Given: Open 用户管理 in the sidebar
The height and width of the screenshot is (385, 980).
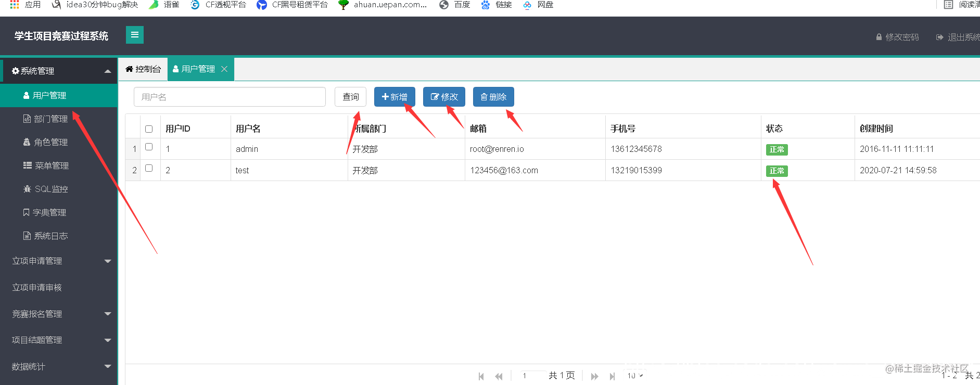Looking at the screenshot, I should 59,95.
